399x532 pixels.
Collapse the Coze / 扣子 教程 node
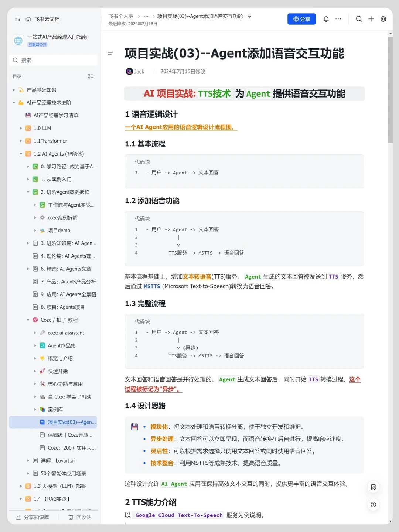(x=28, y=320)
